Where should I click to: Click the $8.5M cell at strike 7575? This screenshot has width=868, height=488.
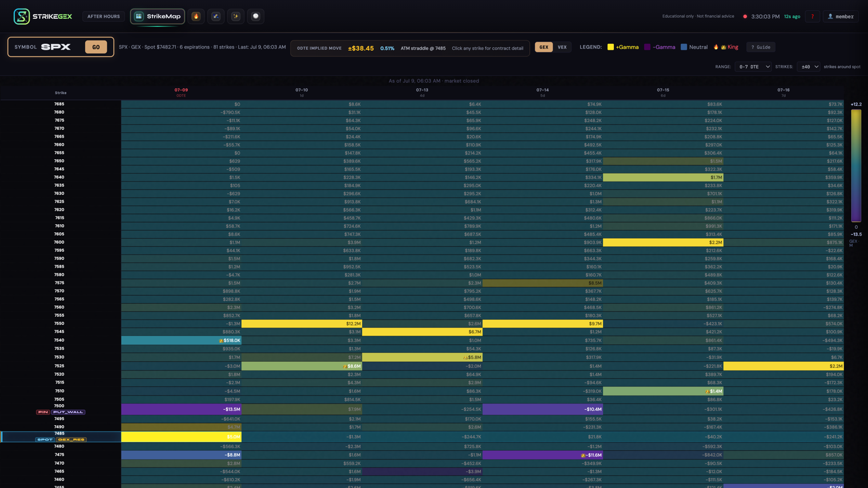tap(542, 283)
